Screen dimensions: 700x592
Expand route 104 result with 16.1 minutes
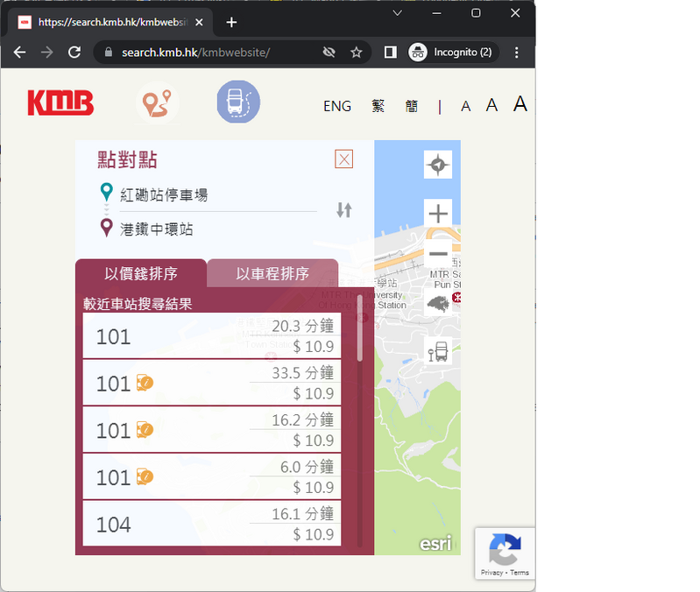[212, 524]
